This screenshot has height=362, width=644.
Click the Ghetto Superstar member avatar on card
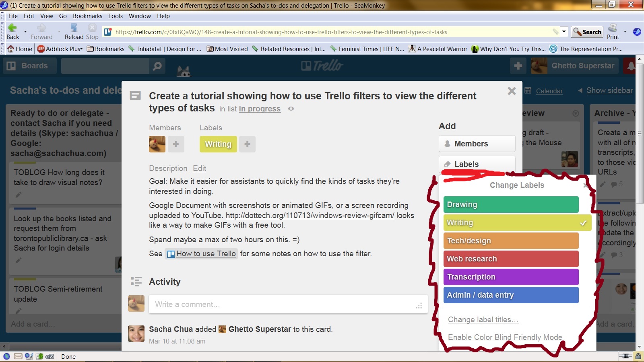(x=157, y=144)
